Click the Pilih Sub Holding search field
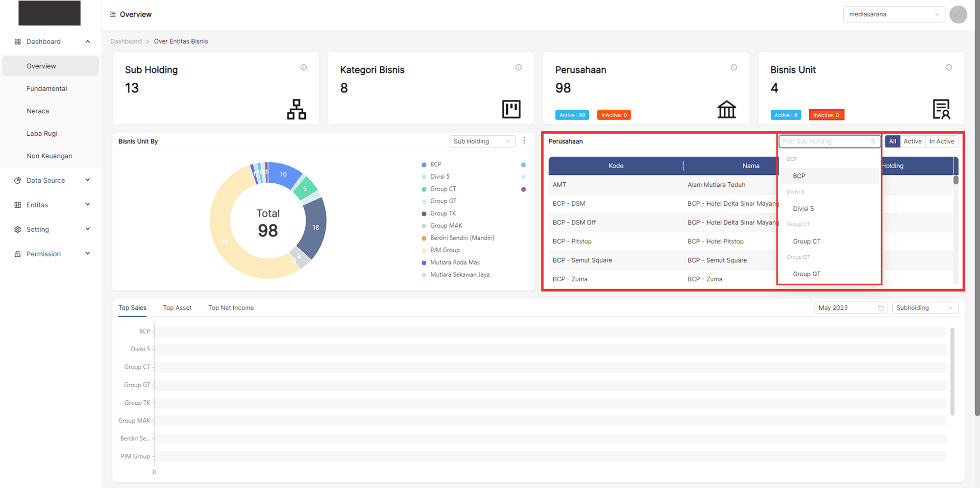The image size is (980, 488). [825, 142]
